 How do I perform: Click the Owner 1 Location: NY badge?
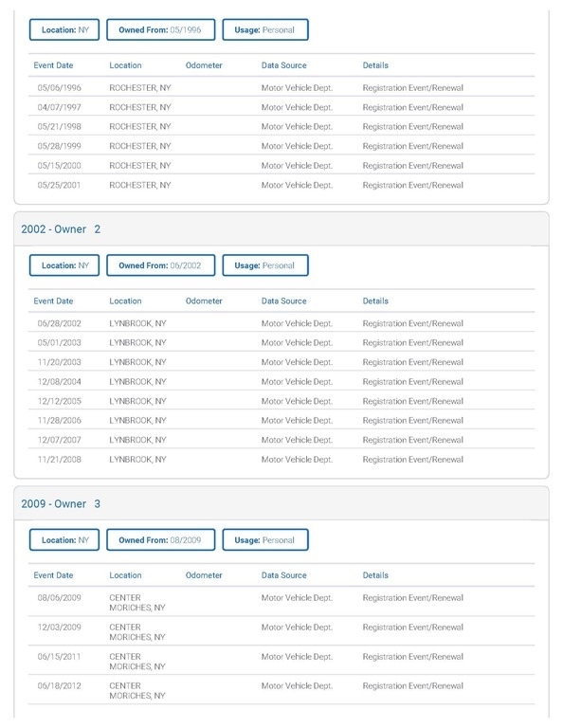pos(64,29)
